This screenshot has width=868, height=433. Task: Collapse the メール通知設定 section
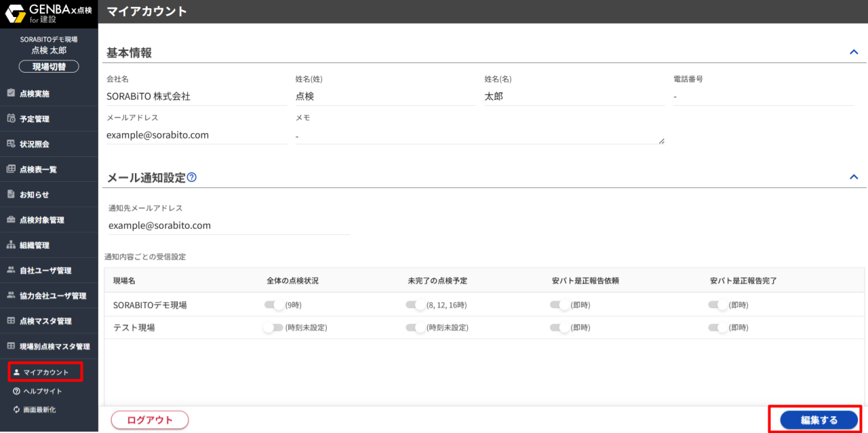[854, 177]
